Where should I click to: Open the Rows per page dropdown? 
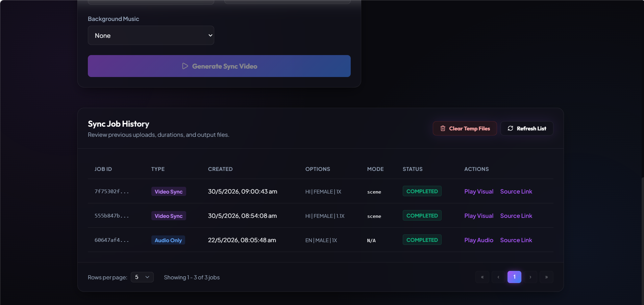142,277
